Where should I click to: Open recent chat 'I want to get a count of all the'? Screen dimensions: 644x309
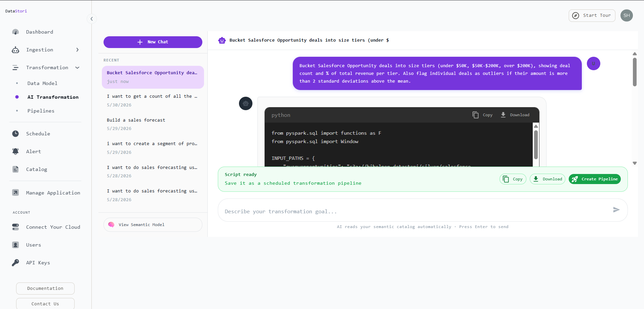click(153, 100)
